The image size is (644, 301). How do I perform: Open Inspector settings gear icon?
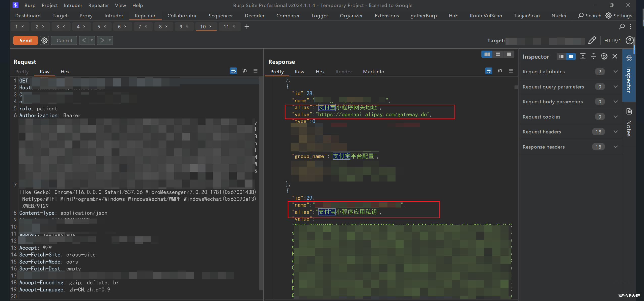pos(604,56)
